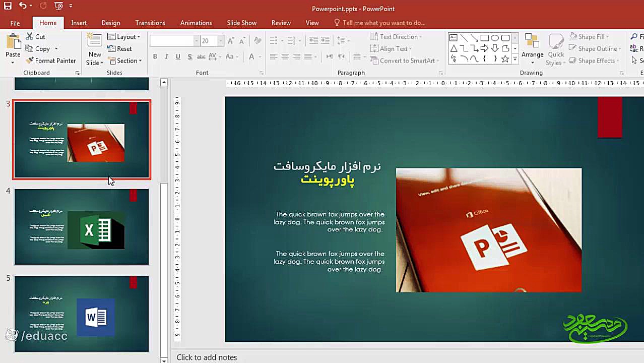Open the Section dropdown
644x363 pixels.
(x=124, y=60)
